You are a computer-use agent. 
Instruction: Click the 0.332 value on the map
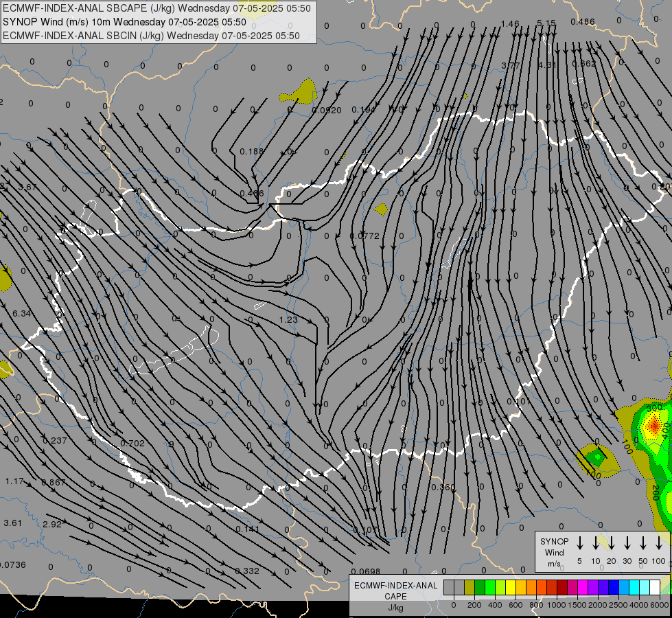click(x=247, y=571)
